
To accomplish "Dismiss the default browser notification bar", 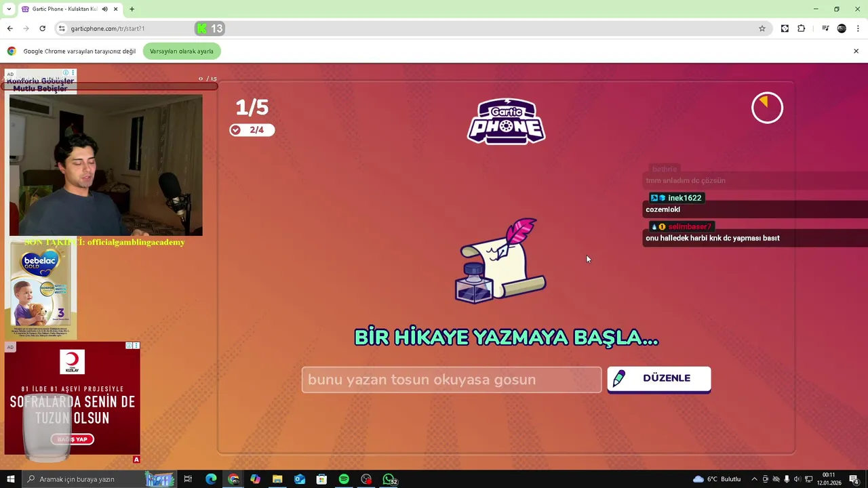I will (856, 51).
